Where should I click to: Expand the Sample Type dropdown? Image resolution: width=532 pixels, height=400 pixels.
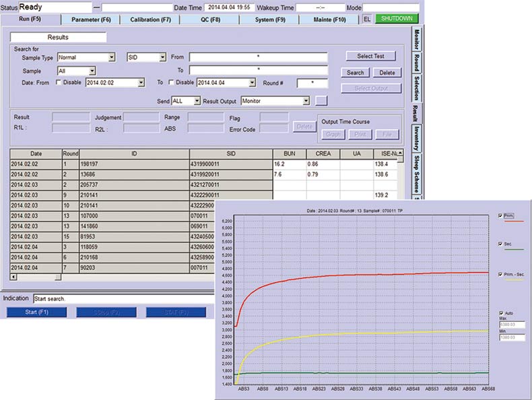[111, 58]
